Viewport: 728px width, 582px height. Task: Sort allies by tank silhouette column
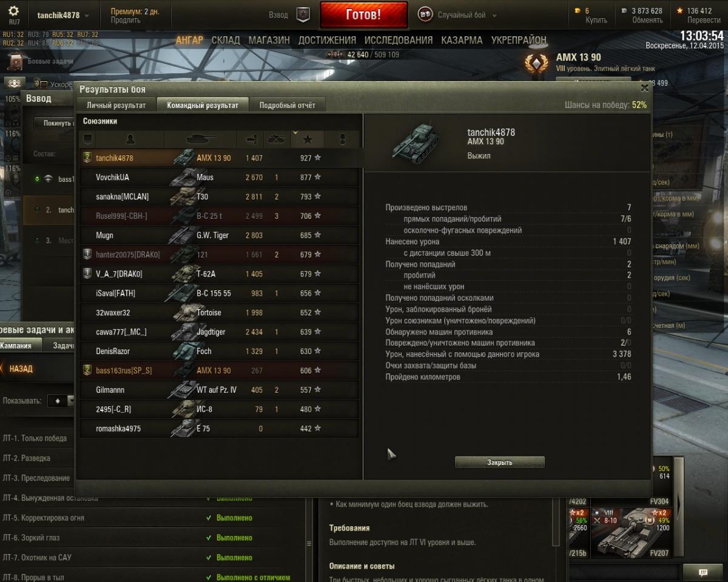(201, 139)
